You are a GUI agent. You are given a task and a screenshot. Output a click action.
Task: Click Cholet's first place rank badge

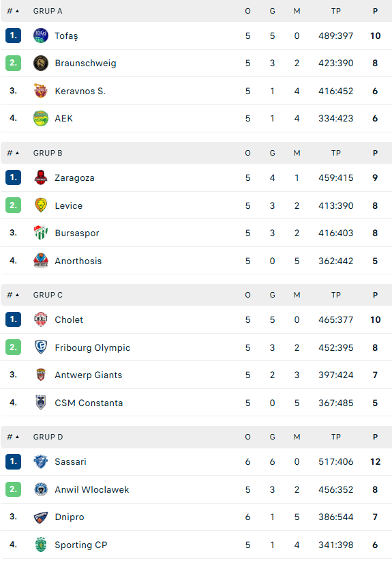pyautogui.click(x=13, y=319)
